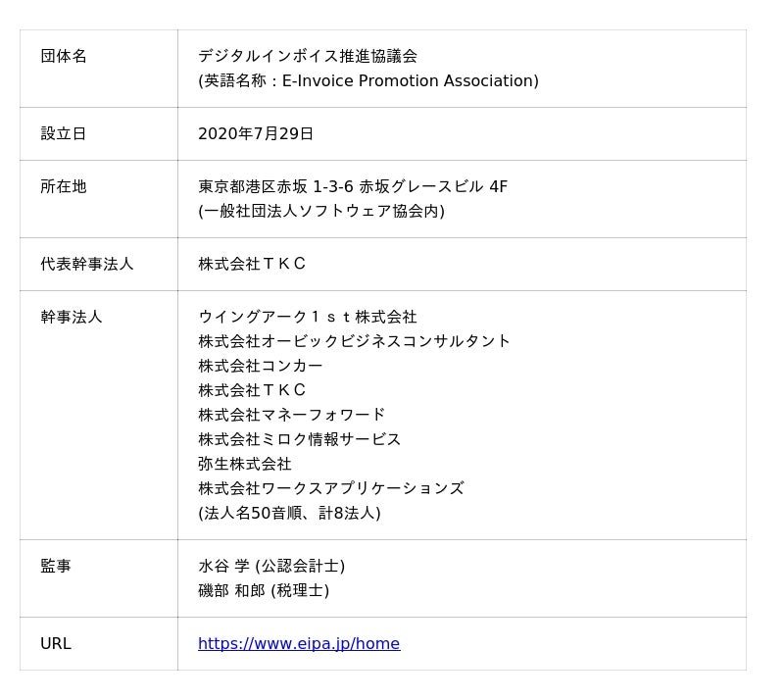The width and height of the screenshot is (784, 700).
Task: Click 株式会社ワークスアプリケーションズ entry
Action: click(331, 488)
